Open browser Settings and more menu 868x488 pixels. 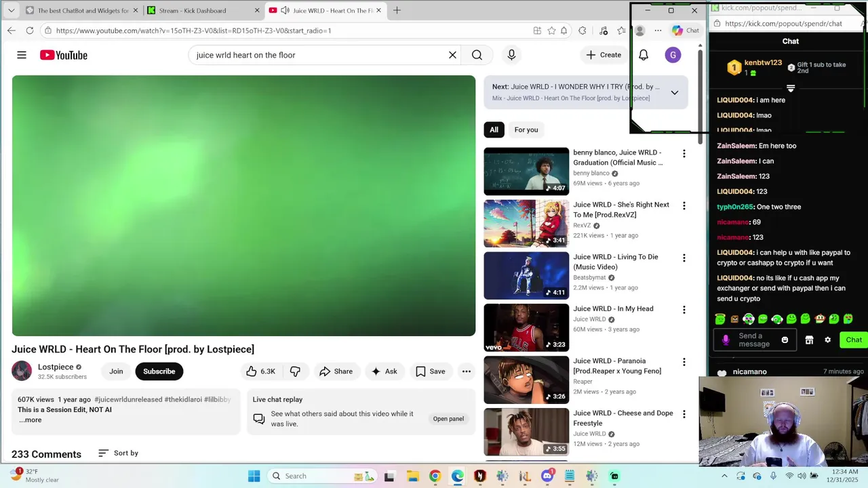point(658,30)
